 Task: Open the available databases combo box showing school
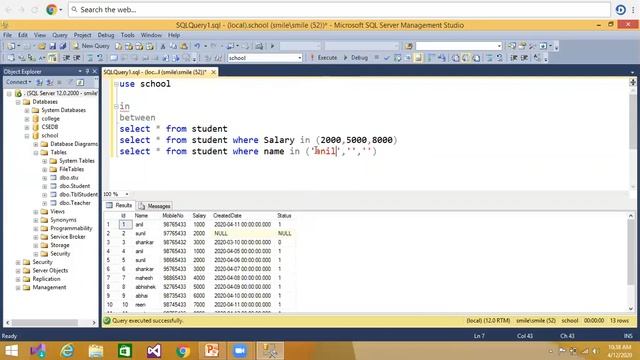coord(265,58)
